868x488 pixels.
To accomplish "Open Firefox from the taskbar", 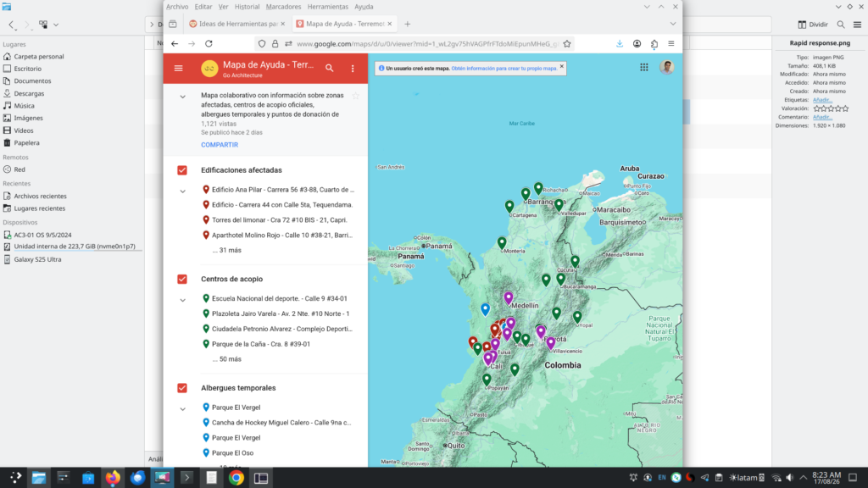I will [x=113, y=478].
